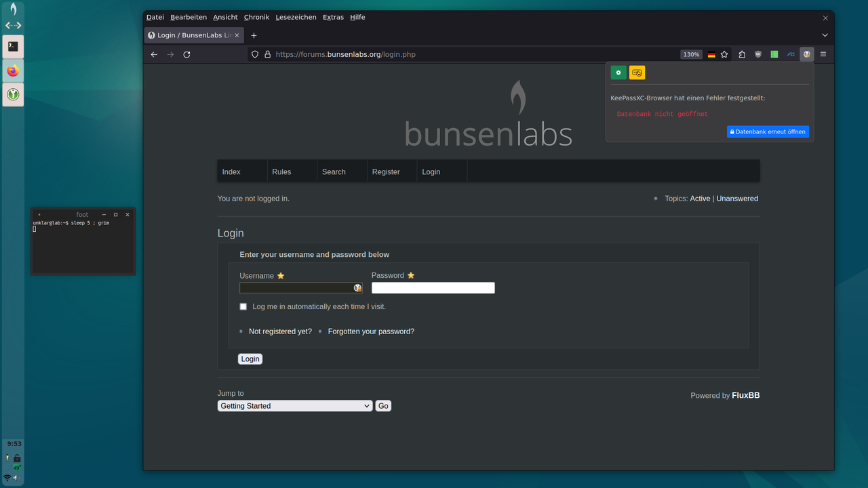The height and width of the screenshot is (488, 868).
Task: Click inside the foot terminal window
Action: click(x=83, y=247)
